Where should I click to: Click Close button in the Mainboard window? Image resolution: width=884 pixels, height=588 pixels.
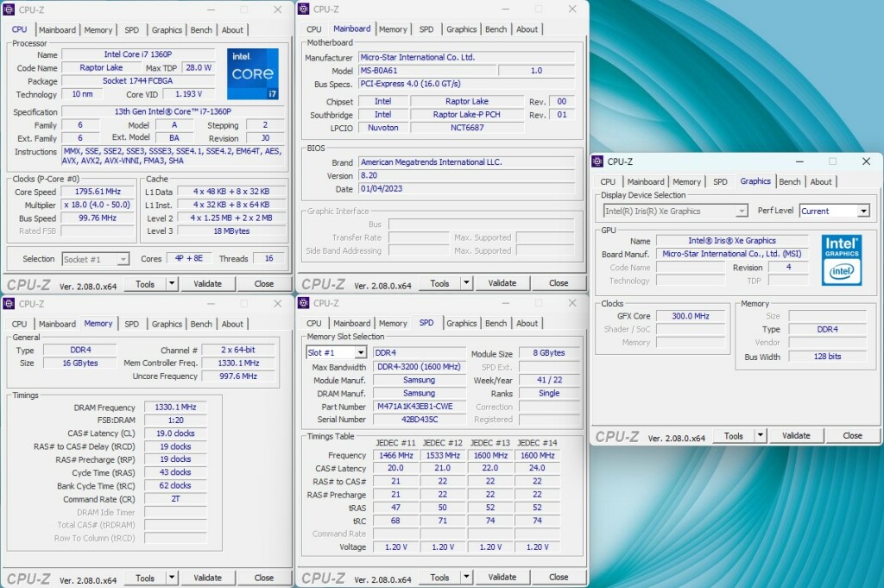(x=559, y=283)
